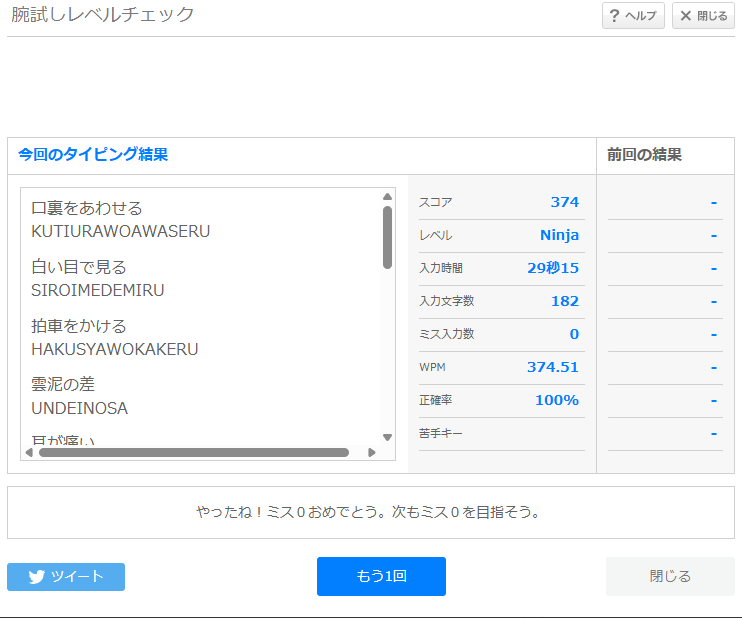Click the UNDEINOSA romaji text

pyautogui.click(x=80, y=408)
